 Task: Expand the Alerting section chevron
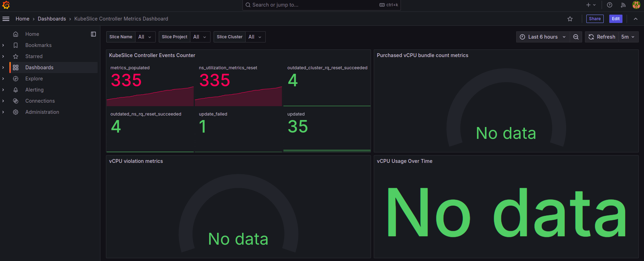coord(3,90)
